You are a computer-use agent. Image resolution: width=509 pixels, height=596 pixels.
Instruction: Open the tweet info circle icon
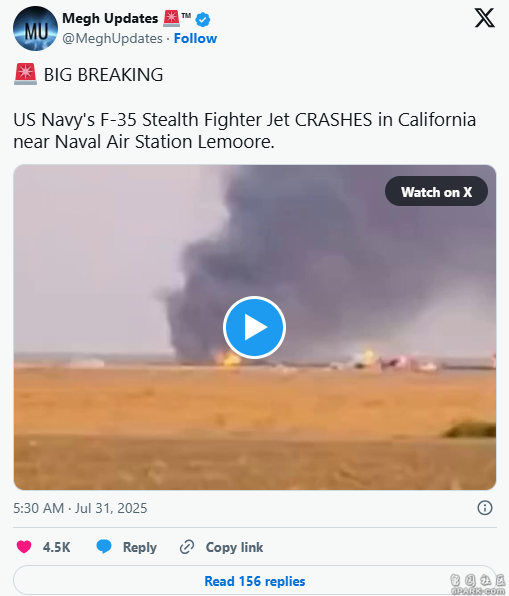click(x=485, y=508)
